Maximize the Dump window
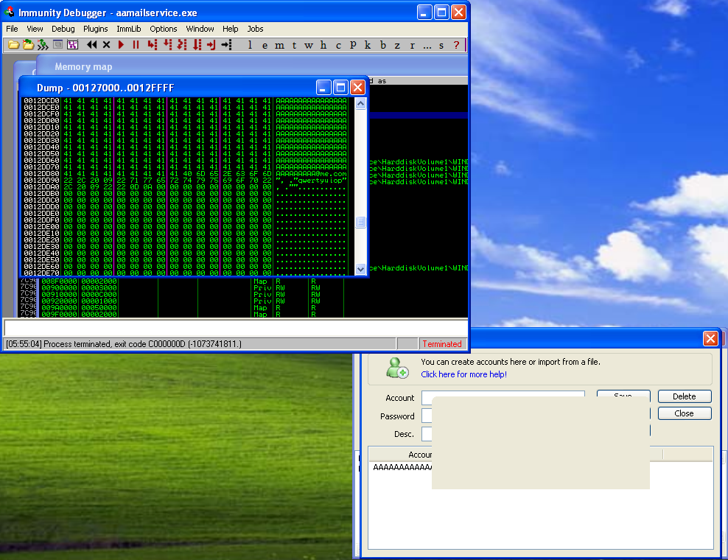The width and height of the screenshot is (728, 560). click(x=340, y=87)
